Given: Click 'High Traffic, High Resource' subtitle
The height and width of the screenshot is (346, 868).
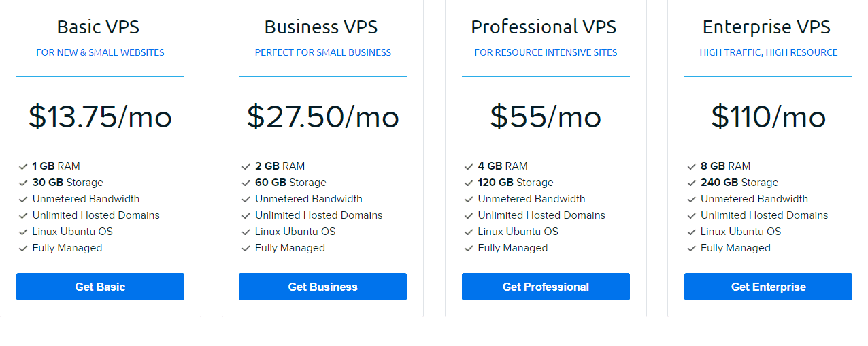Looking at the screenshot, I should tap(769, 52).
